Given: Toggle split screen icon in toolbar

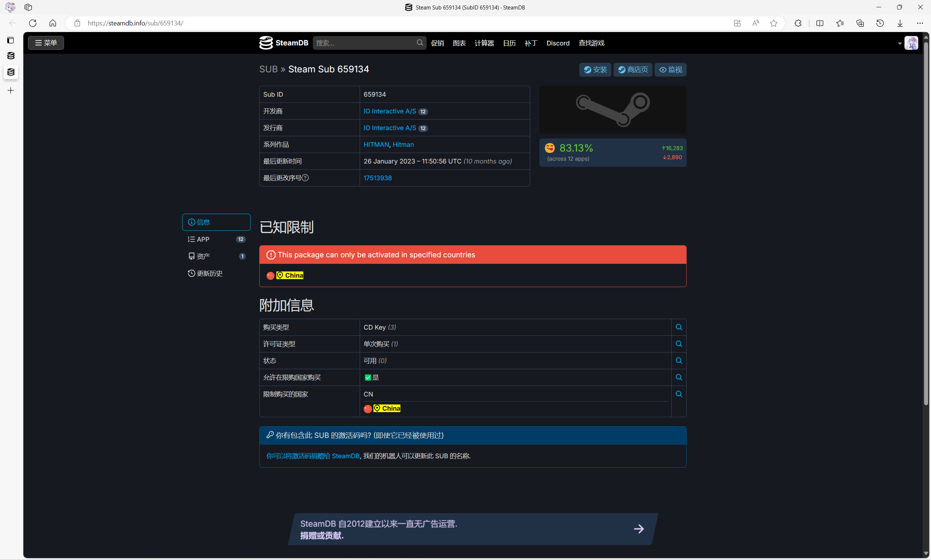Looking at the screenshot, I should click(x=820, y=23).
